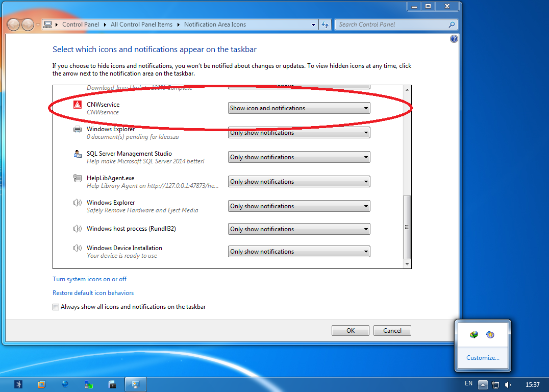Screen dimensions: 549x392
Task: Open the orange VMware icon on taskbar
Action: click(x=42, y=384)
